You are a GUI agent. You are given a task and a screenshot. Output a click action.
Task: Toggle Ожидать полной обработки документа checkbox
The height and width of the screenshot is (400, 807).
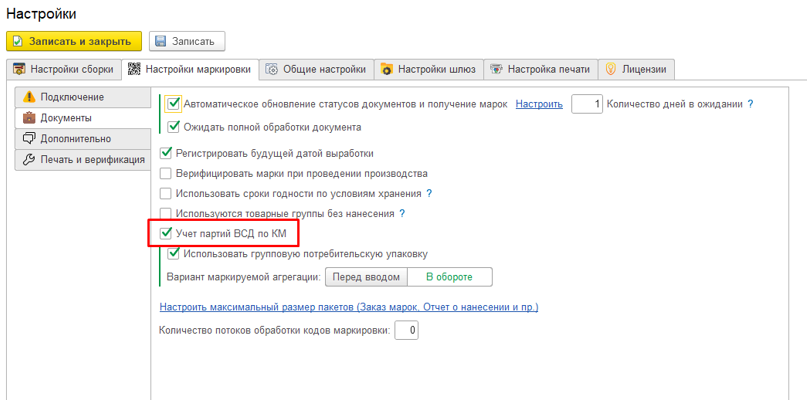173,127
